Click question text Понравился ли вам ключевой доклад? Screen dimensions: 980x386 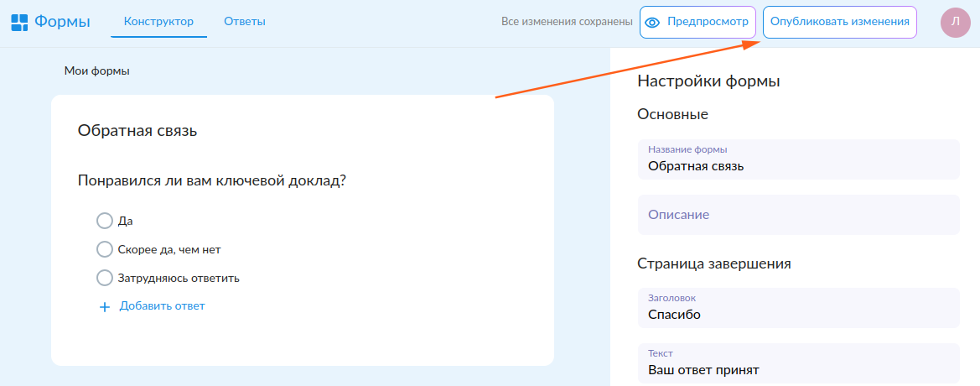click(x=212, y=180)
